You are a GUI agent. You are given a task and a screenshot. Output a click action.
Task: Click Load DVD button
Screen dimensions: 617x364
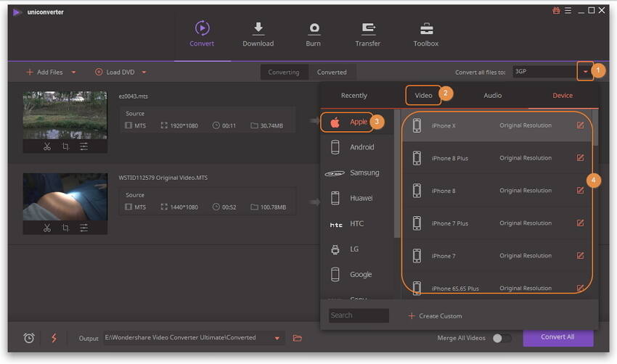pos(115,73)
